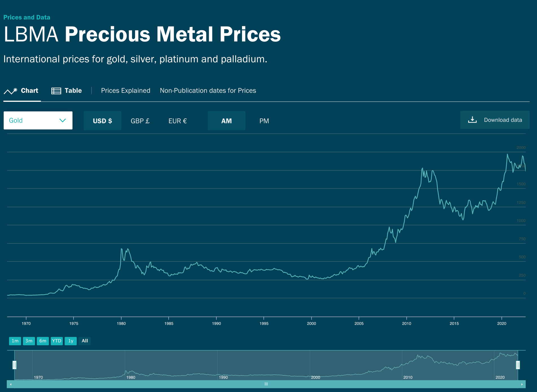Click the scrollbar grip in the navigator
This screenshot has width=537, height=392.
click(266, 384)
